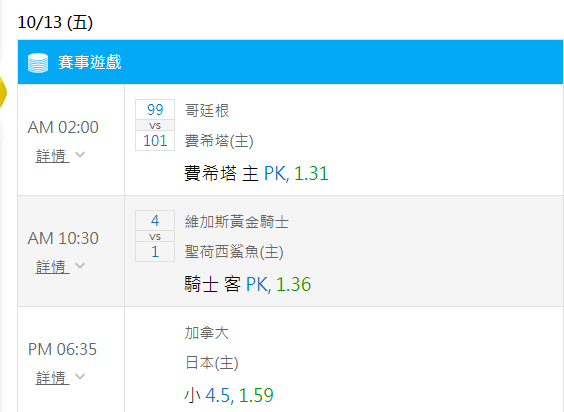
Task: Click the stacked coins icon in blue header
Action: click(x=38, y=63)
